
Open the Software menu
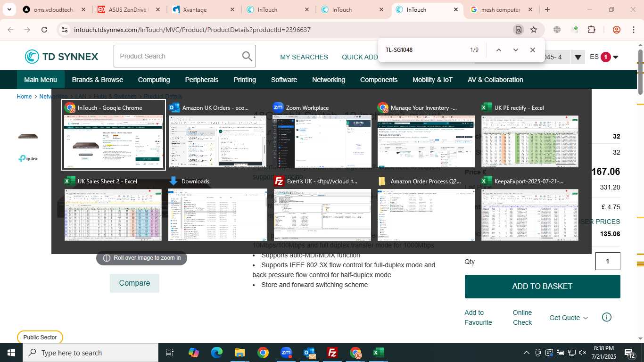[x=284, y=80]
